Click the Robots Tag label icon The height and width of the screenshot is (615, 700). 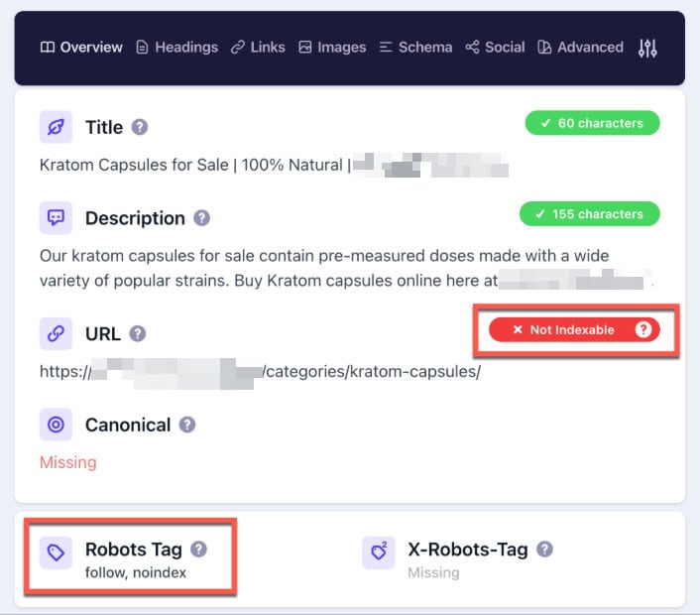click(x=56, y=553)
